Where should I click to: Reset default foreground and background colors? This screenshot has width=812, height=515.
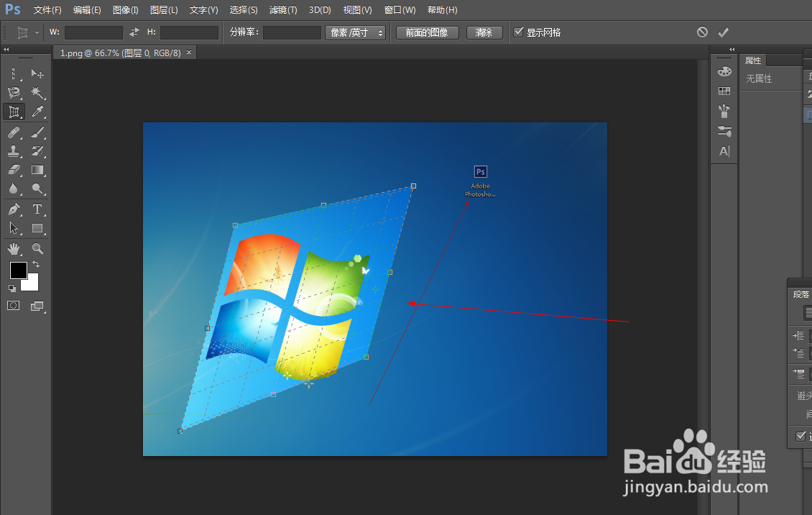[12, 288]
